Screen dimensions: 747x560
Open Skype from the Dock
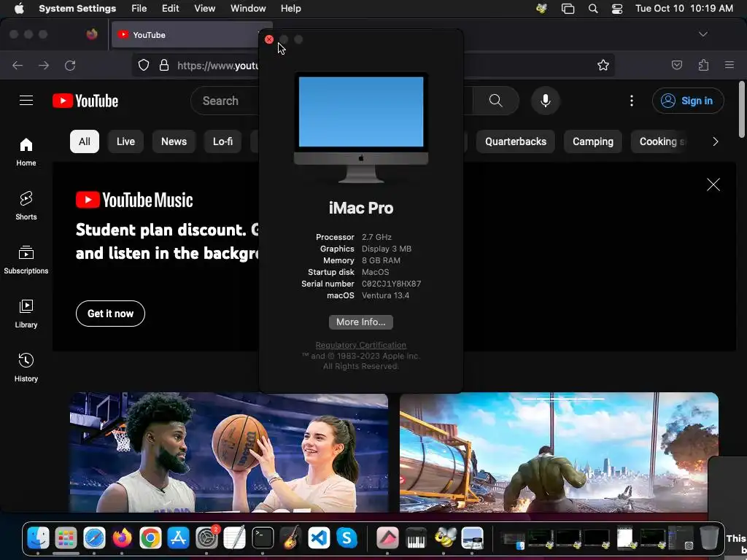pos(347,538)
